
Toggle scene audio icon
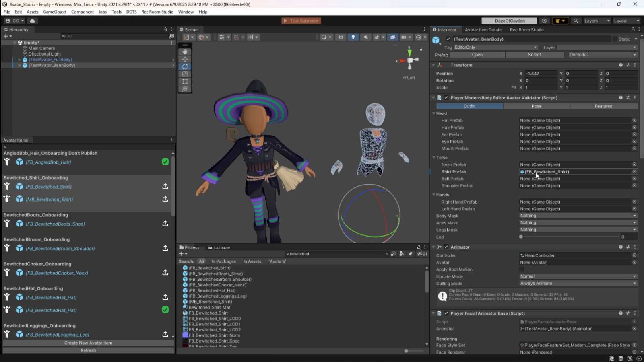point(365,37)
